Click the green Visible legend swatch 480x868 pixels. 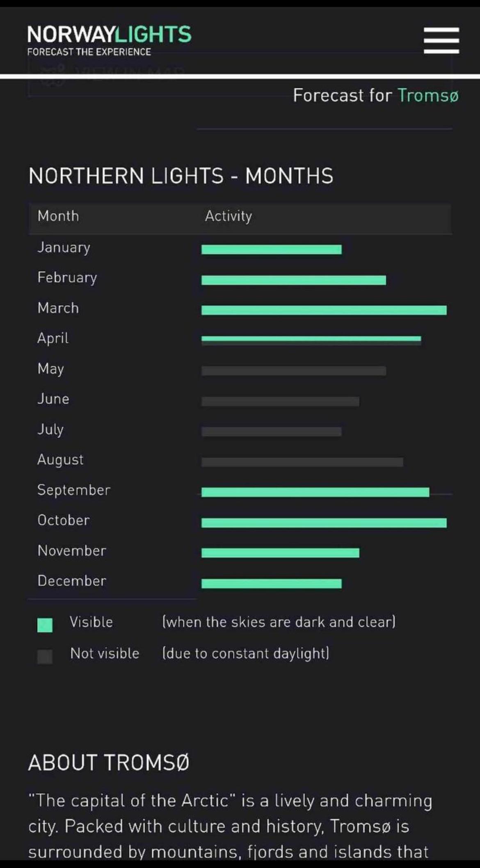pos(45,625)
